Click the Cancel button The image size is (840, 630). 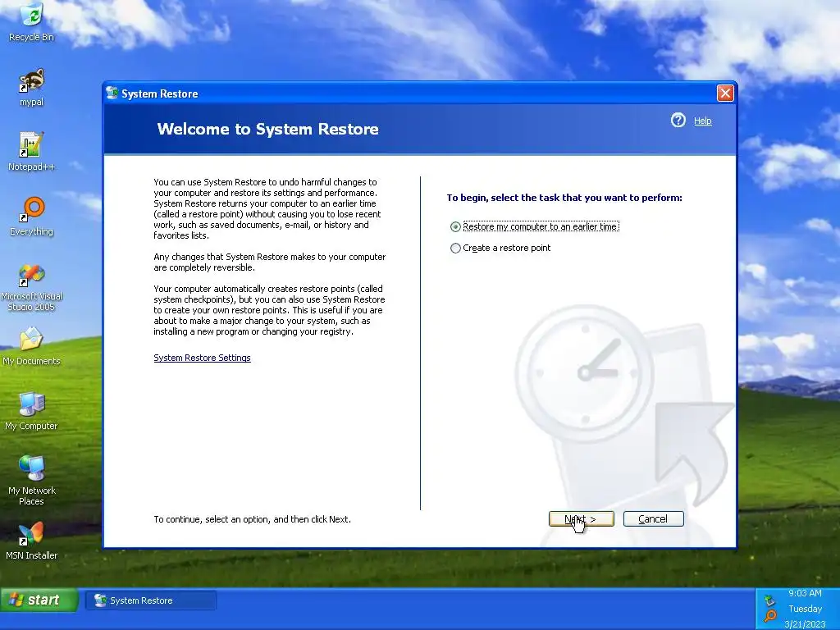654,518
